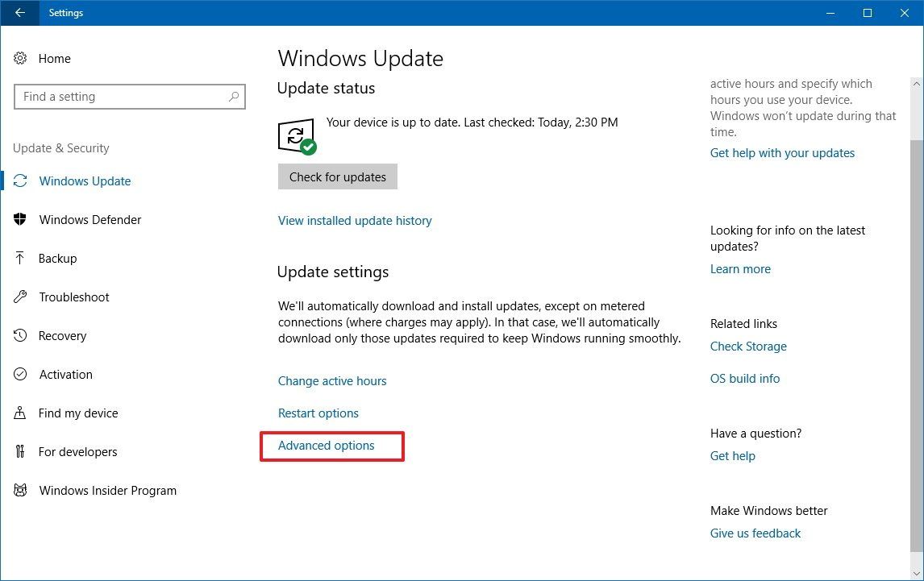Click the Find a setting search field
924x581 pixels.
121,97
